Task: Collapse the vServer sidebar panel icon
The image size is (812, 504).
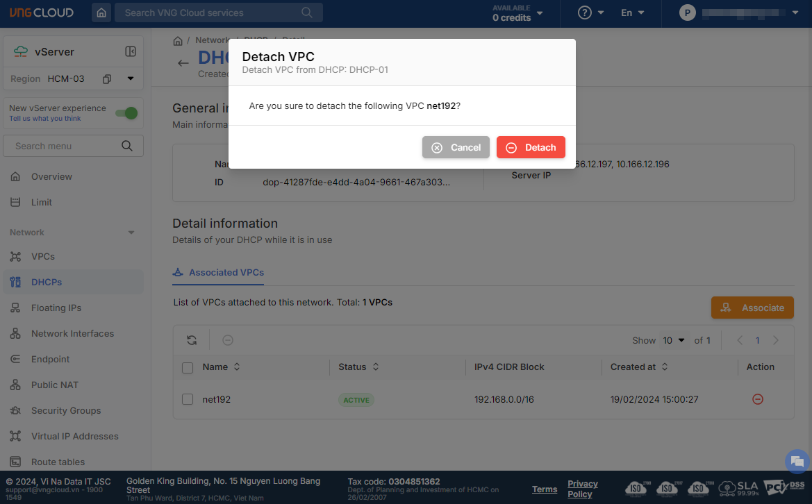Action: (x=130, y=51)
